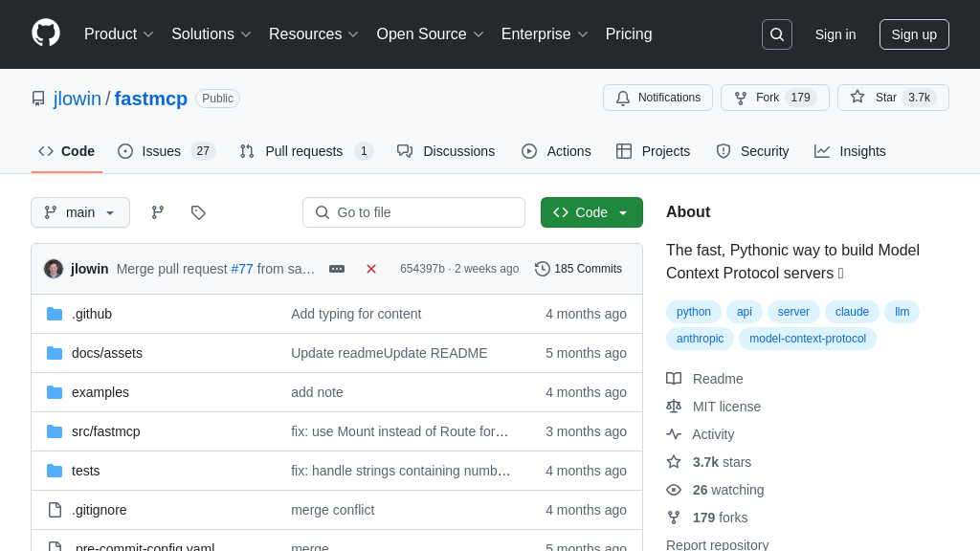This screenshot has height=551, width=980.
Task: Open the examples folder icon
Action: pyautogui.click(x=55, y=392)
